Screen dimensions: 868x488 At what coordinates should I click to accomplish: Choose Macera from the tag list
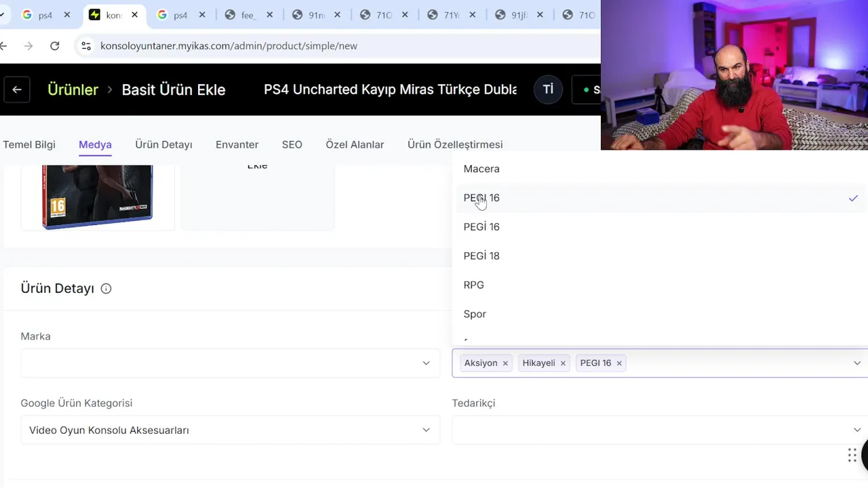point(660,169)
